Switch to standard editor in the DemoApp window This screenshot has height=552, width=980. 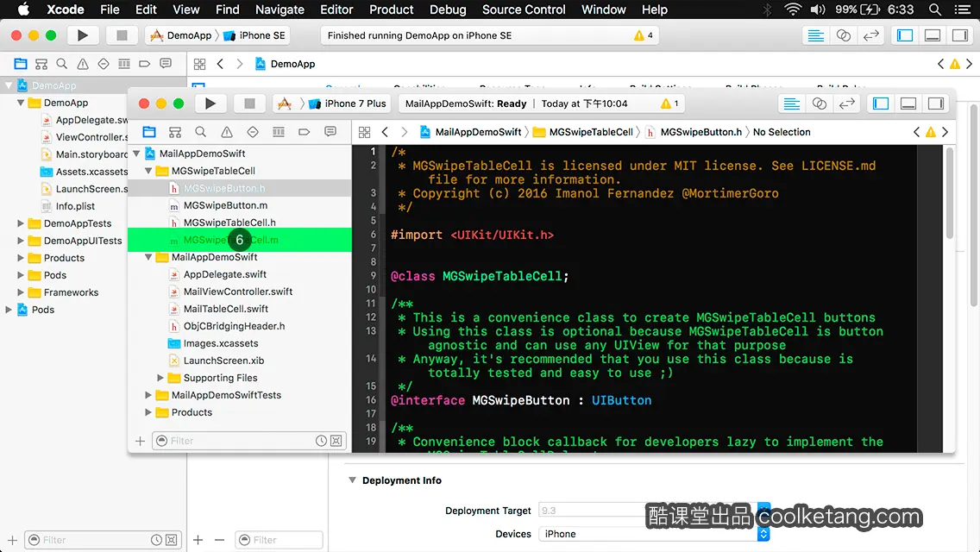[815, 35]
